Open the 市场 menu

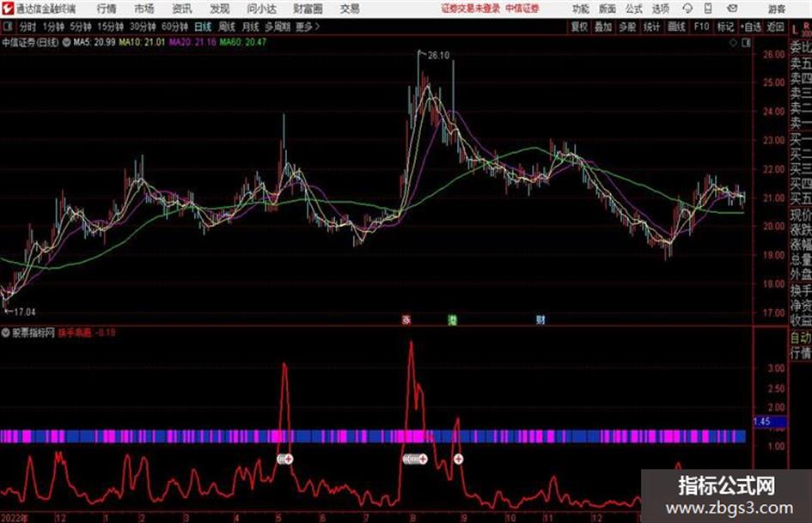(x=144, y=9)
